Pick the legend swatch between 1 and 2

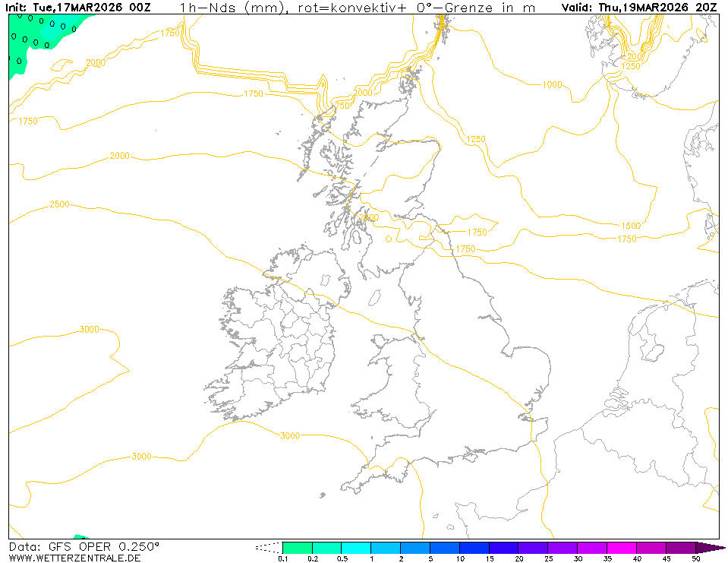click(386, 547)
